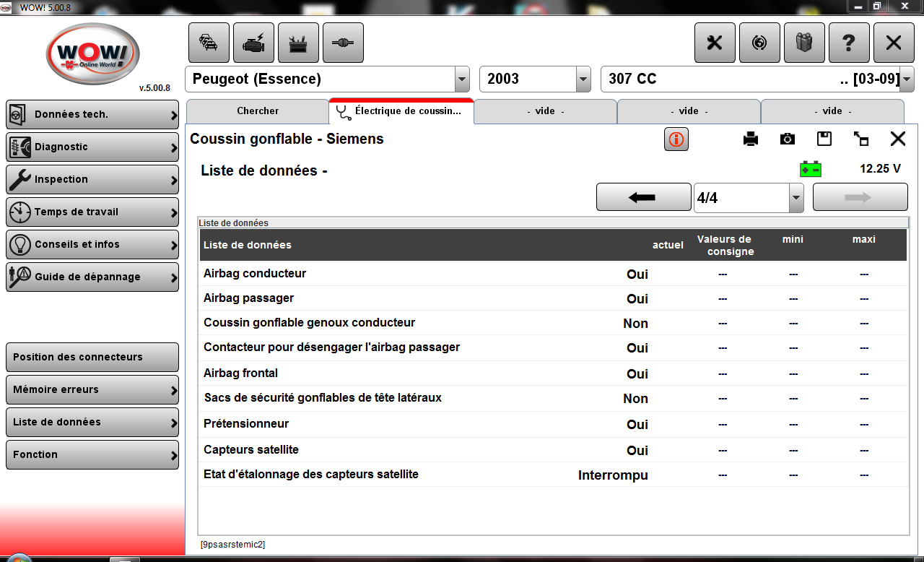
Task: Select the Airbag passager row
Action: click(553, 298)
